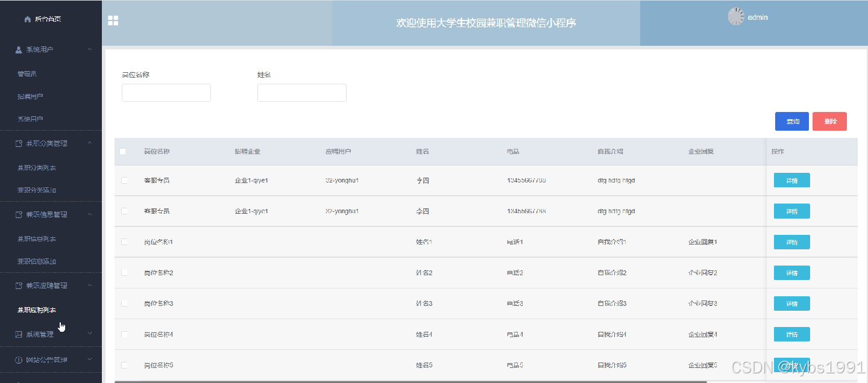Image resolution: width=868 pixels, height=383 pixels.
Task: Click cell 自我介绍1 in the table
Action: [x=612, y=242]
